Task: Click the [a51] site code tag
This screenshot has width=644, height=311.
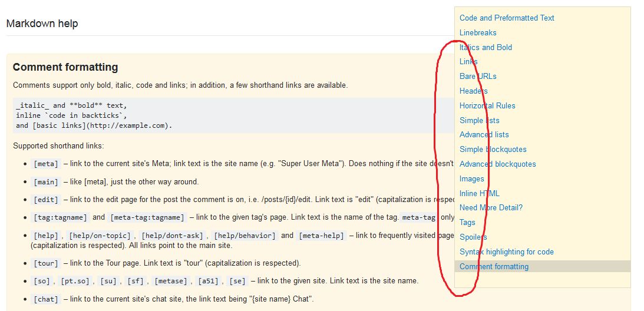Action: click(208, 282)
